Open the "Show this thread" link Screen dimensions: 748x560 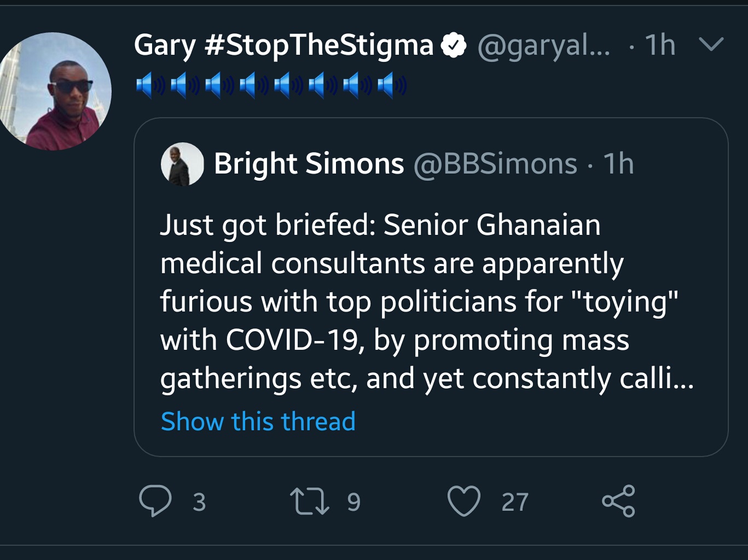pyautogui.click(x=258, y=422)
